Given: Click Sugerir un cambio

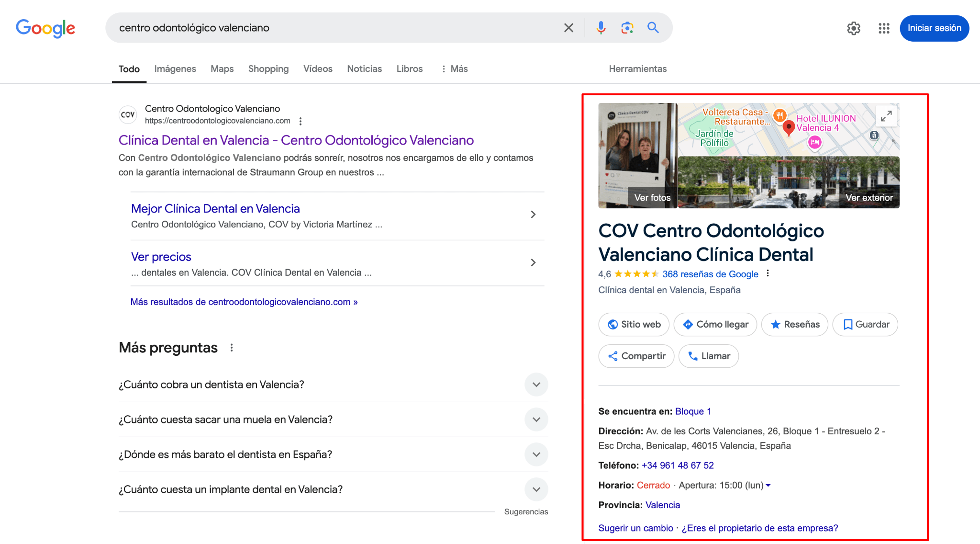Looking at the screenshot, I should point(635,528).
